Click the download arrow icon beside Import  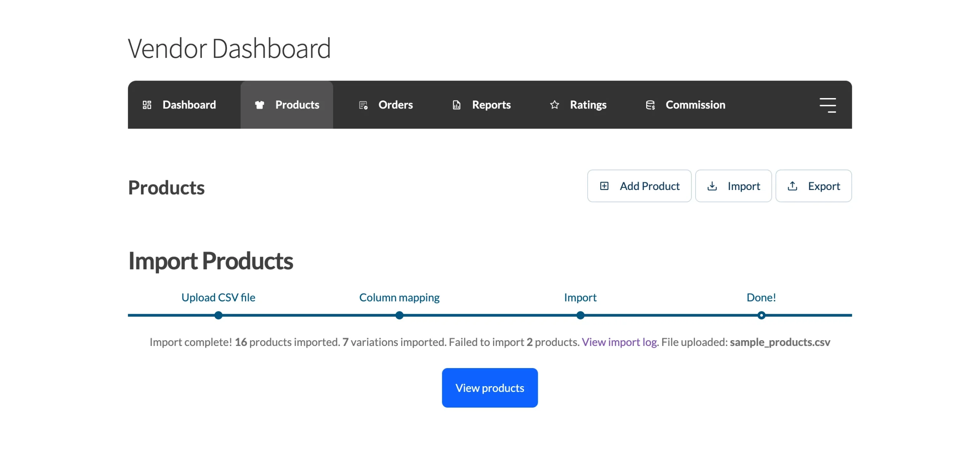[712, 186]
